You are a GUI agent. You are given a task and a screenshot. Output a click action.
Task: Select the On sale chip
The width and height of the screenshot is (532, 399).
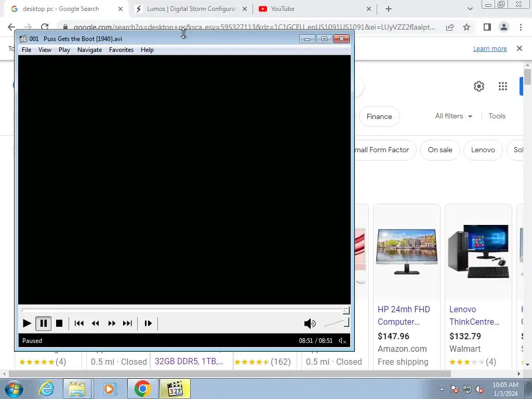click(440, 150)
